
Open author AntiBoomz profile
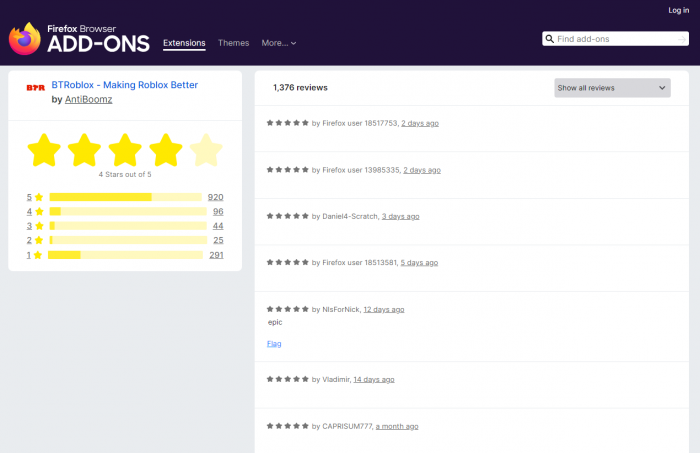[x=88, y=99]
